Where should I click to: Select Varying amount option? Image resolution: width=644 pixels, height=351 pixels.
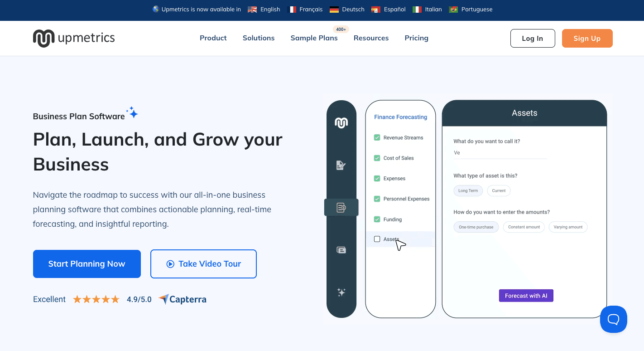[x=568, y=227]
